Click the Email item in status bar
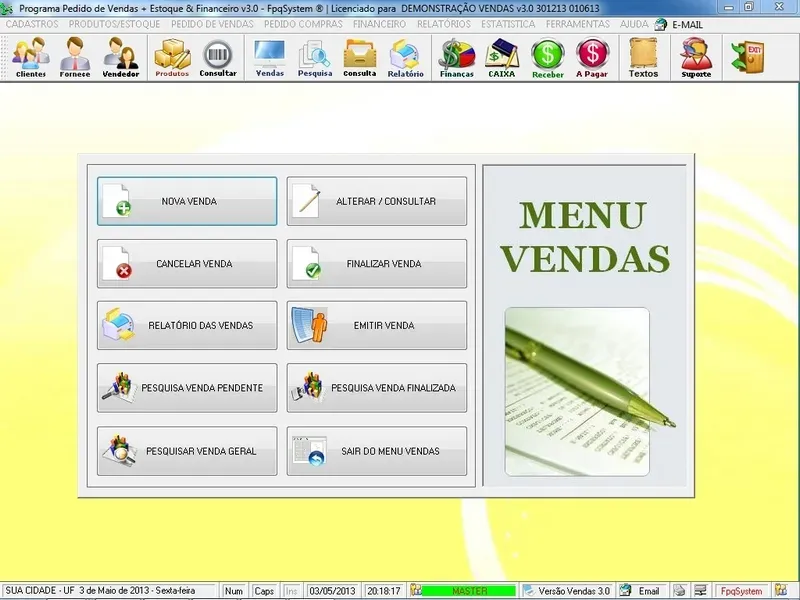This screenshot has width=800, height=600. [x=641, y=591]
